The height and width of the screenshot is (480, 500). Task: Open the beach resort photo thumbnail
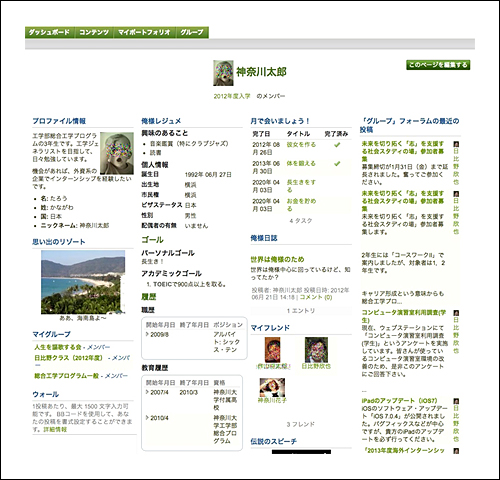coord(83,282)
